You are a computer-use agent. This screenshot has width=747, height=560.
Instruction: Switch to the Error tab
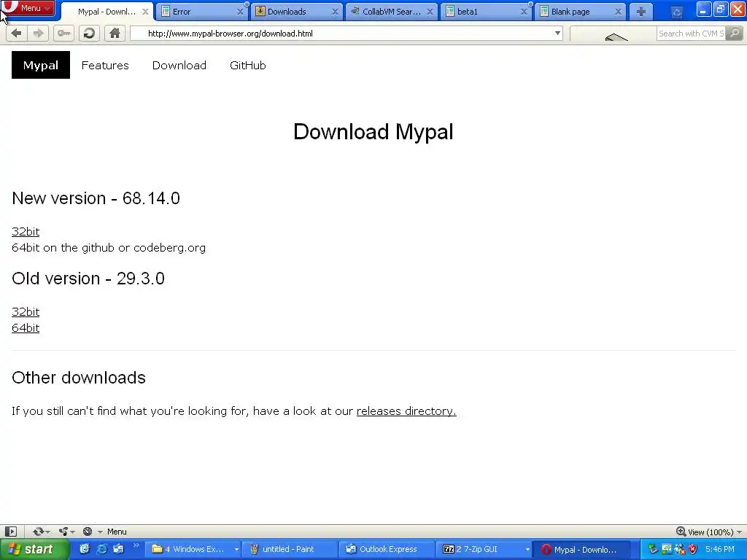(x=203, y=12)
